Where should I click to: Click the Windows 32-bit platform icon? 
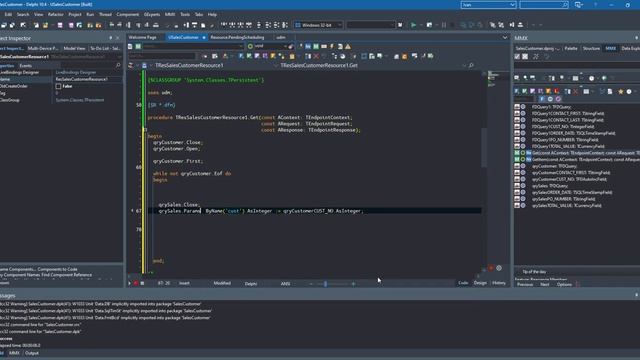[298, 25]
